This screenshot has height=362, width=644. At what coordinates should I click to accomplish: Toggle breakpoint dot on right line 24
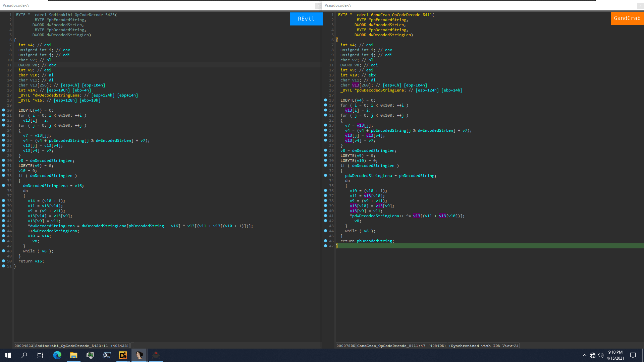coord(325,130)
